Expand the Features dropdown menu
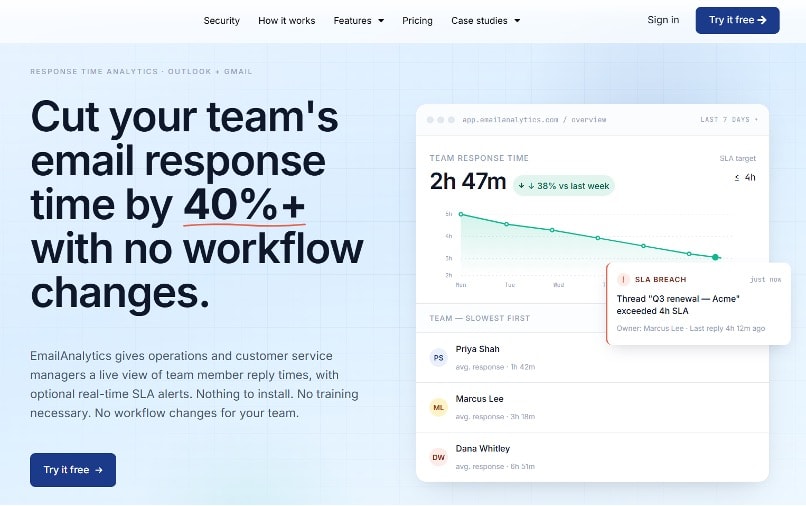The width and height of the screenshot is (806, 506). tap(359, 21)
